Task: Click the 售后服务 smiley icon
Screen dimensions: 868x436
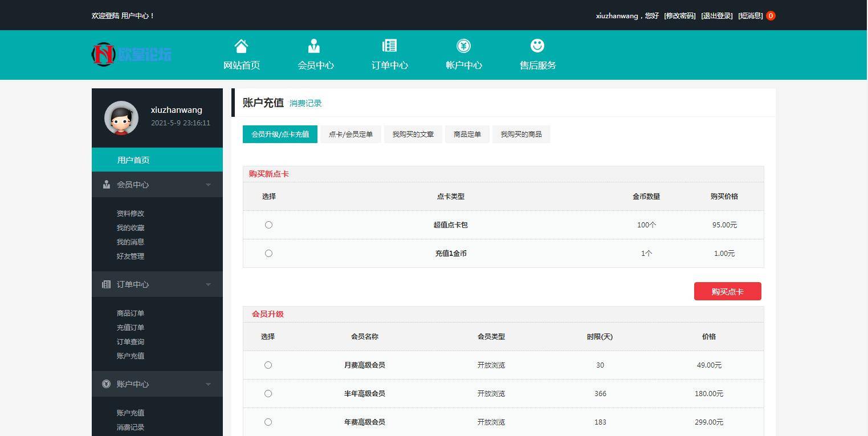Action: tap(536, 45)
